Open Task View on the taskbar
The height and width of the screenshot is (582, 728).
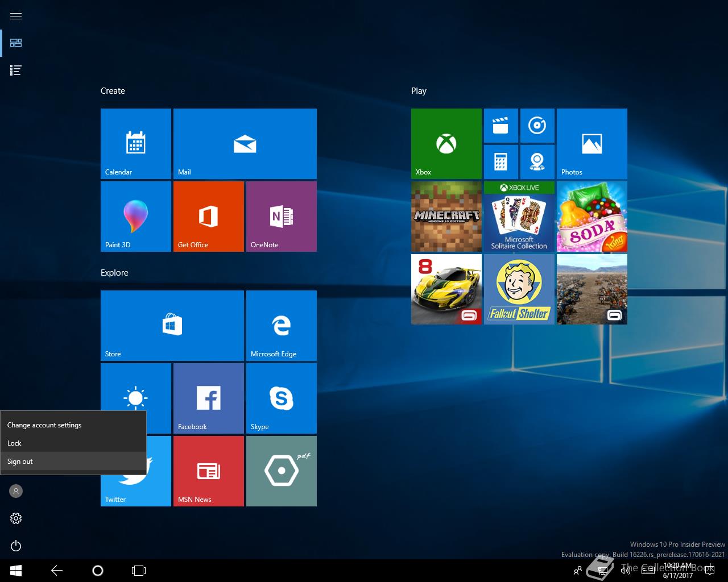click(139, 571)
